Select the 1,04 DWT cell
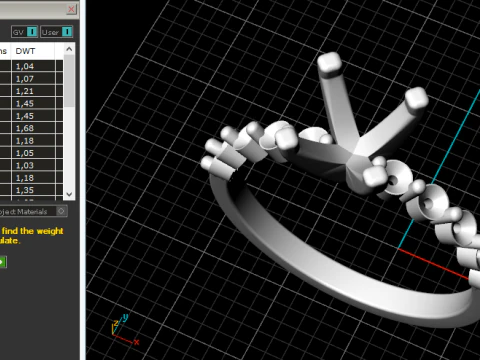 click(33, 66)
